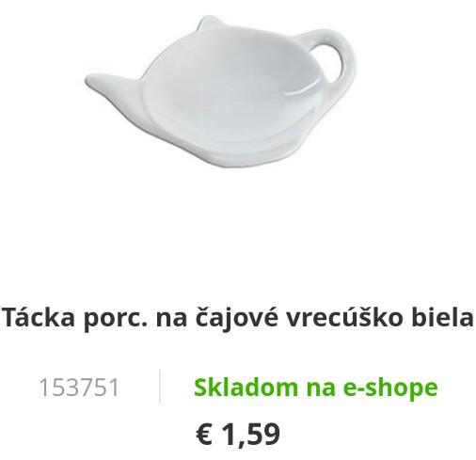The height and width of the screenshot is (460, 476).
Task: Click the euro currency symbol
Action: (x=204, y=435)
